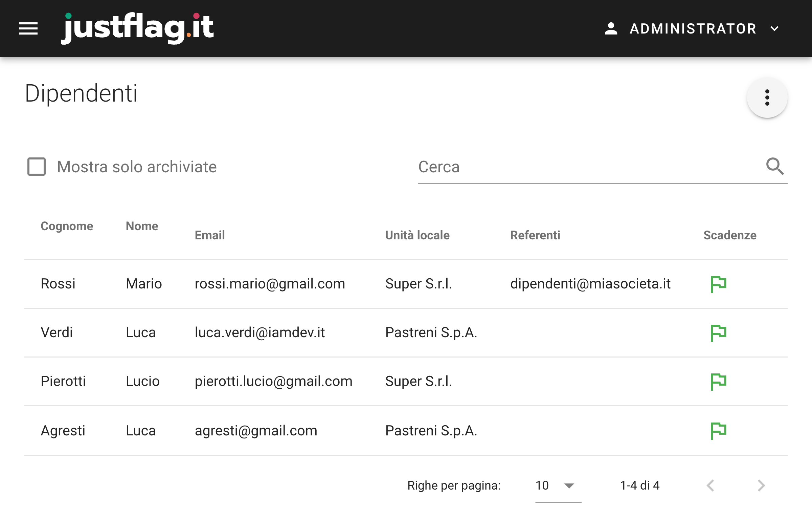Focus the Cerca search field
This screenshot has height=518, width=812.
tap(590, 167)
